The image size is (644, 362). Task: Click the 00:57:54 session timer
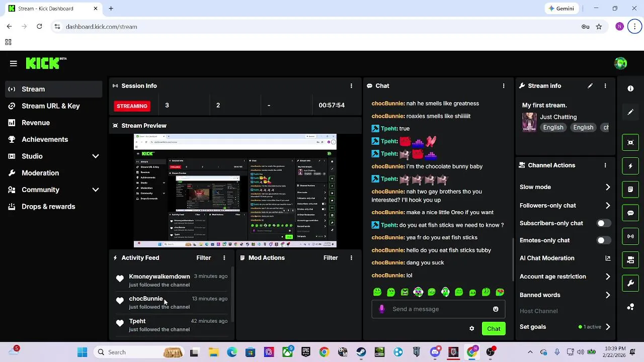click(332, 105)
